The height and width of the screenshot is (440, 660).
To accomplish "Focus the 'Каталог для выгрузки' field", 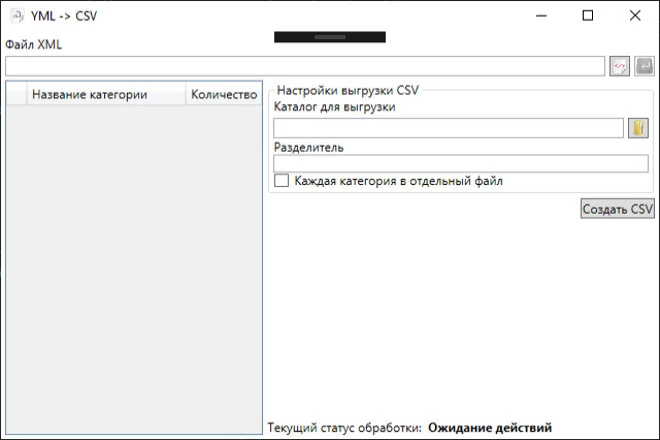I will 448,128.
